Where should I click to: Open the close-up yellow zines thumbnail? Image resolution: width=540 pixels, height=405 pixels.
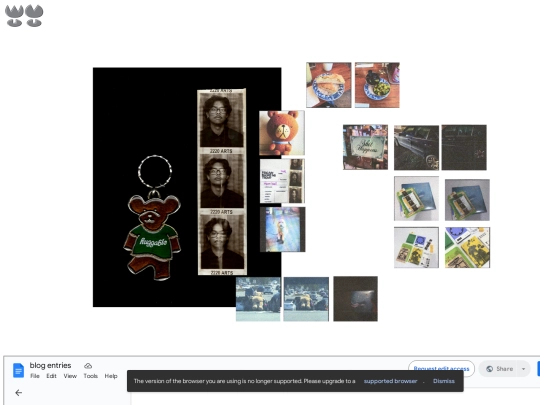pos(467,247)
